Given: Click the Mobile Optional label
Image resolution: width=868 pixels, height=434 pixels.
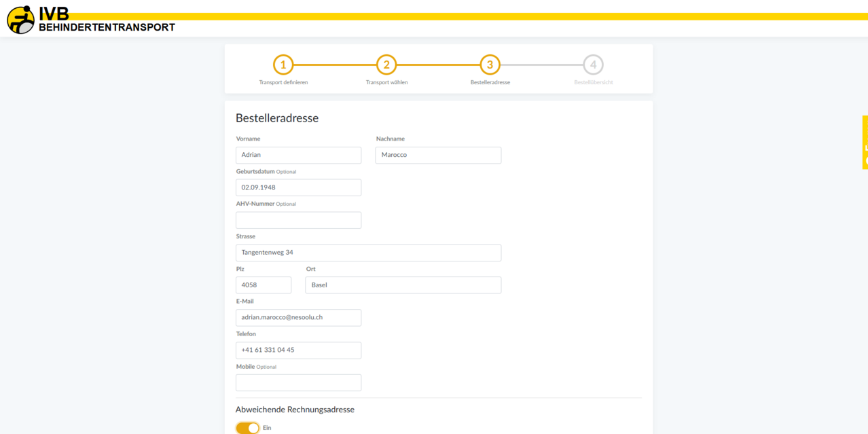Looking at the screenshot, I should coord(256,367).
